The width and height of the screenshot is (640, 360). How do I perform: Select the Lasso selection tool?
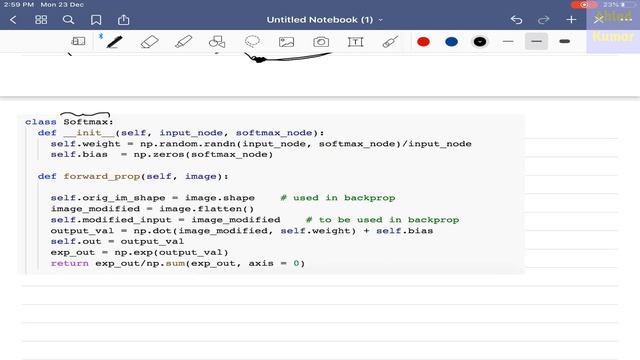tap(252, 41)
